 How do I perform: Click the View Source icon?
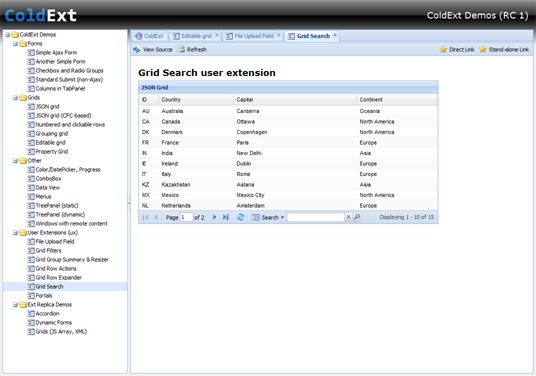pos(137,50)
